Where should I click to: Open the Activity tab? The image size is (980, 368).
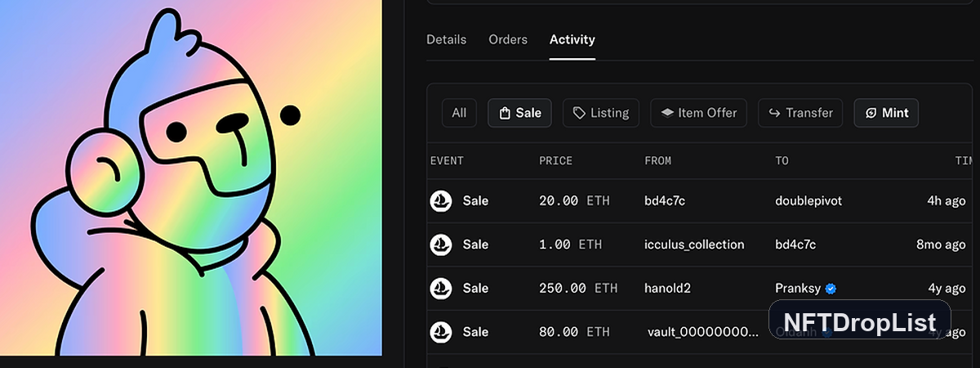tap(572, 39)
